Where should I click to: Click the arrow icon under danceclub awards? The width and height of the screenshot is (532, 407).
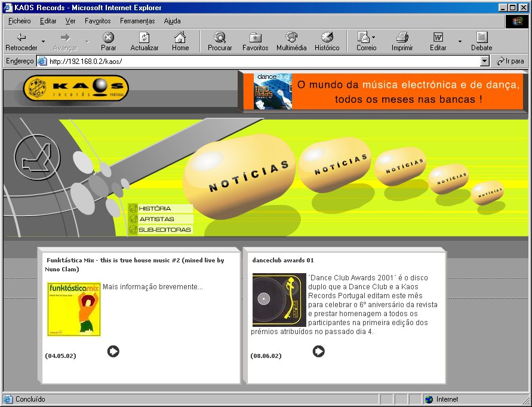[x=319, y=351]
